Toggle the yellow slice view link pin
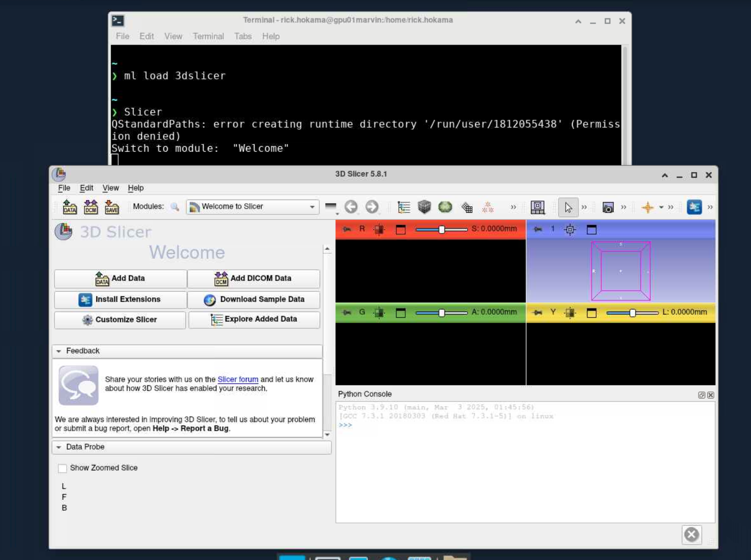751x560 pixels. click(x=539, y=313)
